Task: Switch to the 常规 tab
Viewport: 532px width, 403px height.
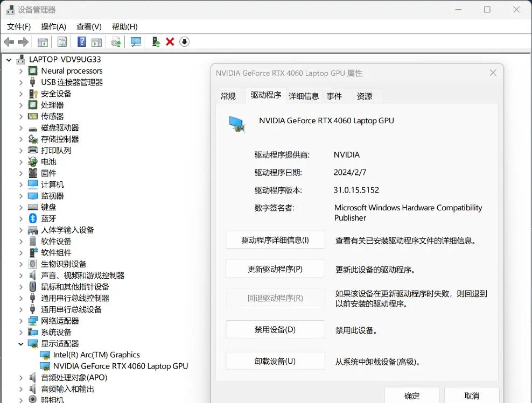Action: (x=228, y=96)
